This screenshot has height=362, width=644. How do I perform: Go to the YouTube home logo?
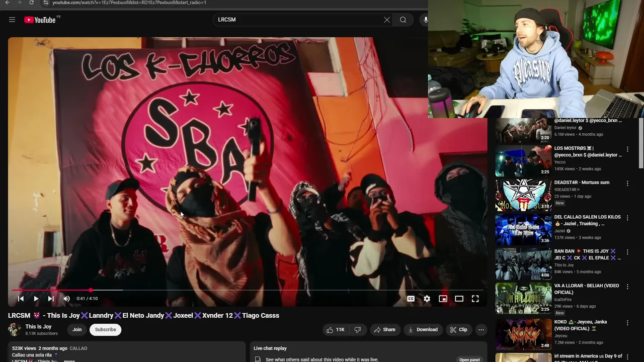(40, 20)
